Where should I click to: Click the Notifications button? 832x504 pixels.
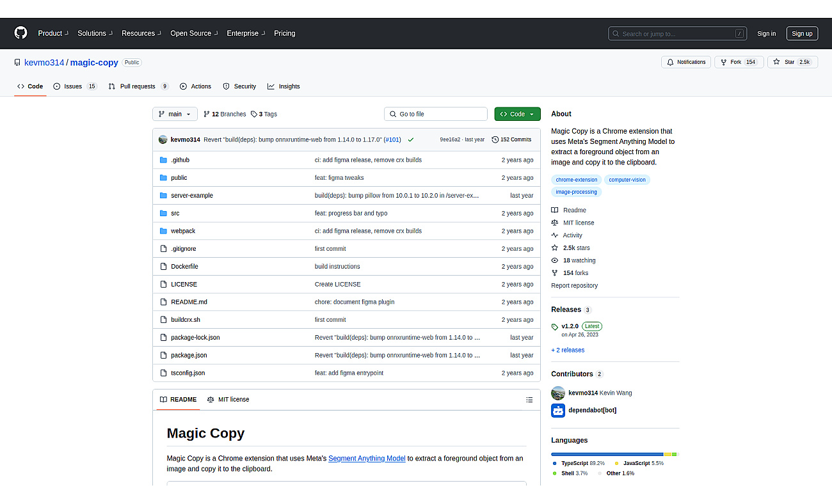[686, 62]
